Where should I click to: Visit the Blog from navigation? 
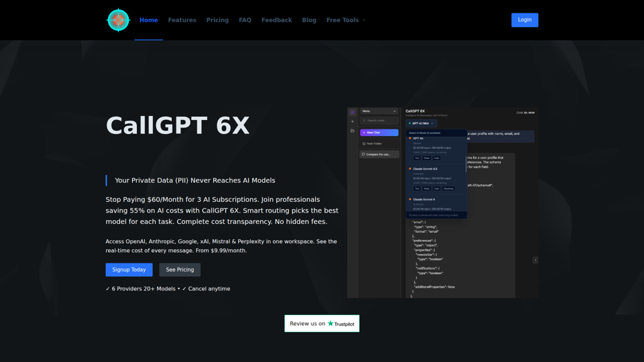click(309, 19)
